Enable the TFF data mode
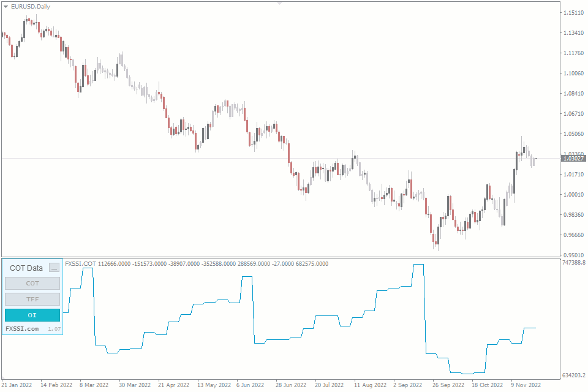This screenshot has height=392, width=588. (32, 299)
